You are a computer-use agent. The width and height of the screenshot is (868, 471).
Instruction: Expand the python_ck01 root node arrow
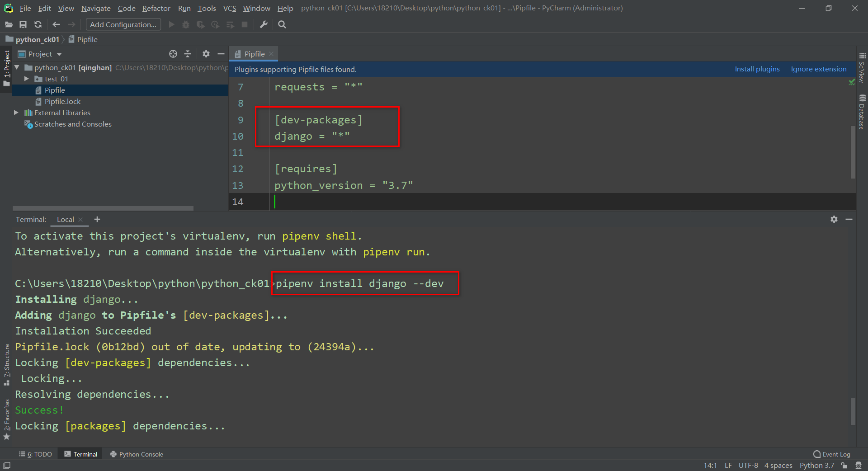[17, 67]
